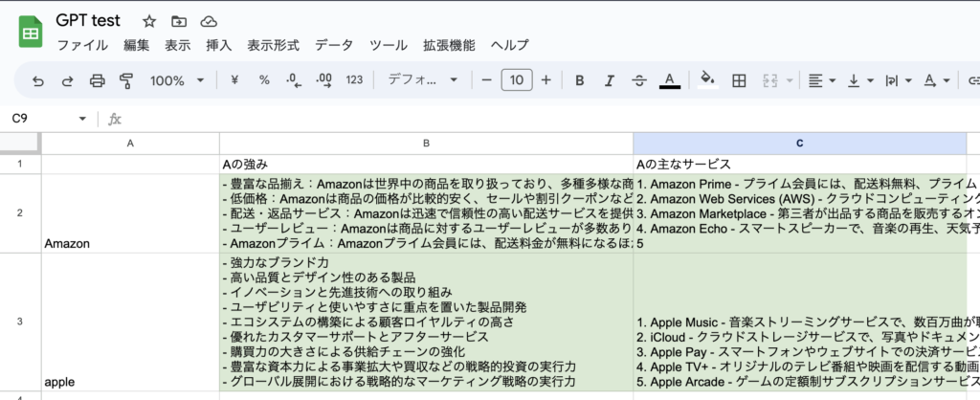Select column C header
This screenshot has height=400, width=980.
tap(799, 144)
